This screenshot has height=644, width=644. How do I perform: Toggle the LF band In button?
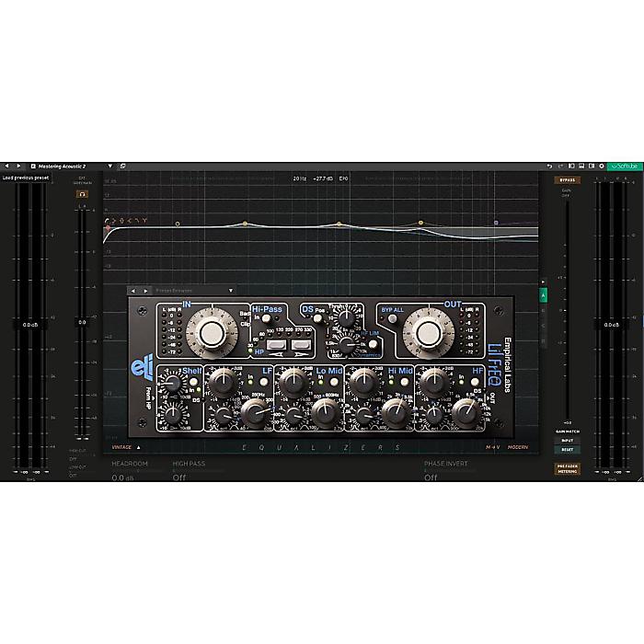(264, 382)
